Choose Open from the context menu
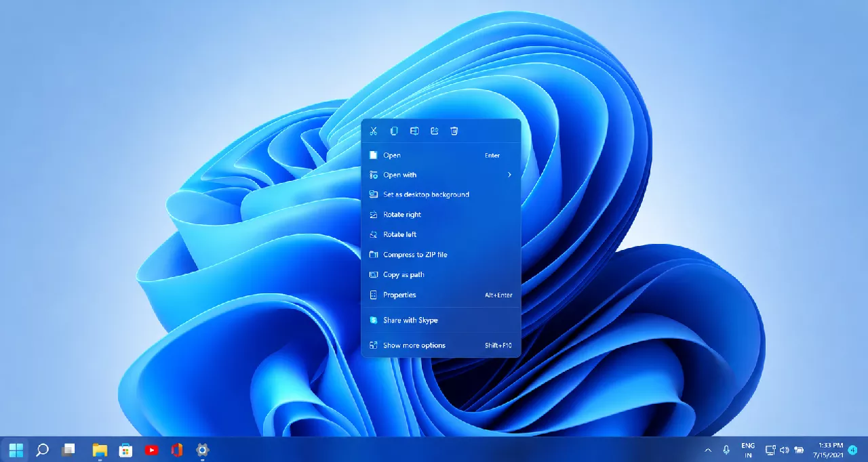Image resolution: width=868 pixels, height=462 pixels. coord(441,155)
